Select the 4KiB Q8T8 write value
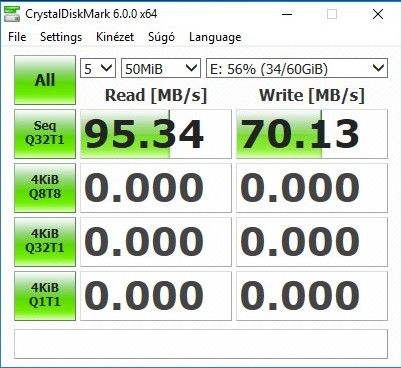The image size is (401, 368). 312,188
